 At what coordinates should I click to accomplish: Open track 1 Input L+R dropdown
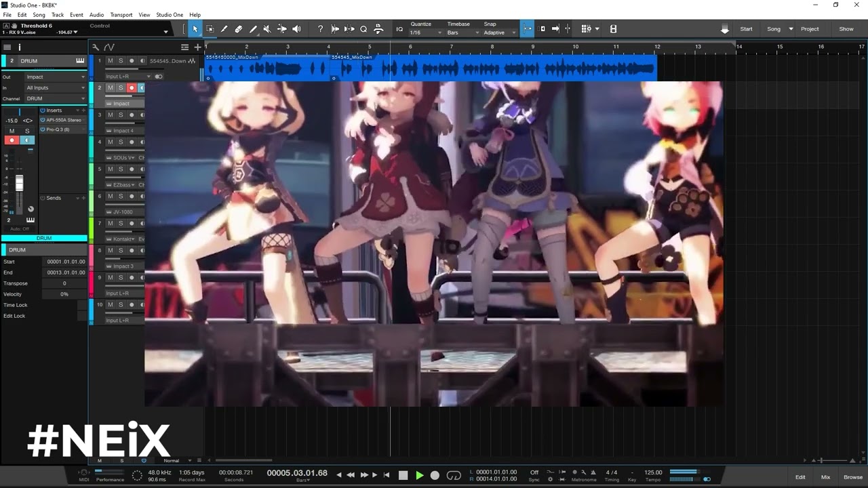[127, 77]
